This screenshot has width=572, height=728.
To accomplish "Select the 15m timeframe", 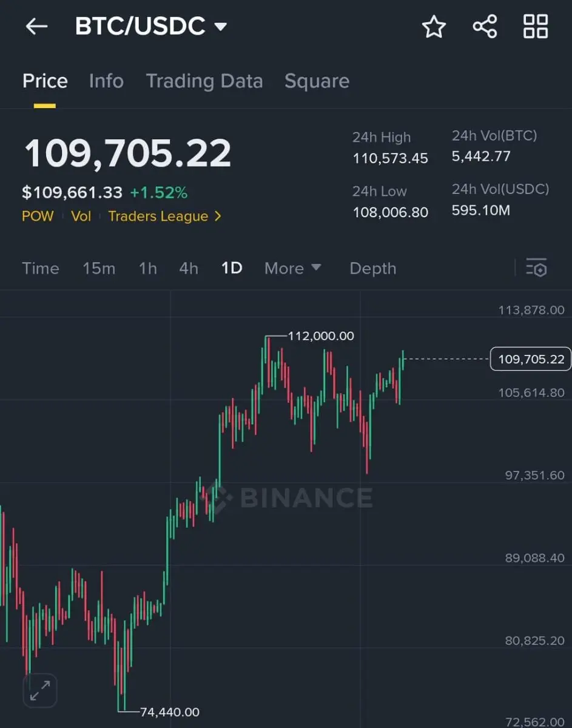I will point(99,268).
